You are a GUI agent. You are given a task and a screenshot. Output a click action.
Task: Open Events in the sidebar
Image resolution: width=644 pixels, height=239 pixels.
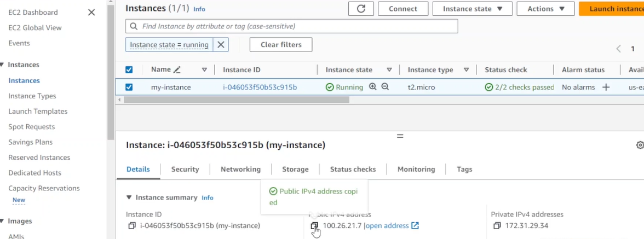[x=19, y=43]
